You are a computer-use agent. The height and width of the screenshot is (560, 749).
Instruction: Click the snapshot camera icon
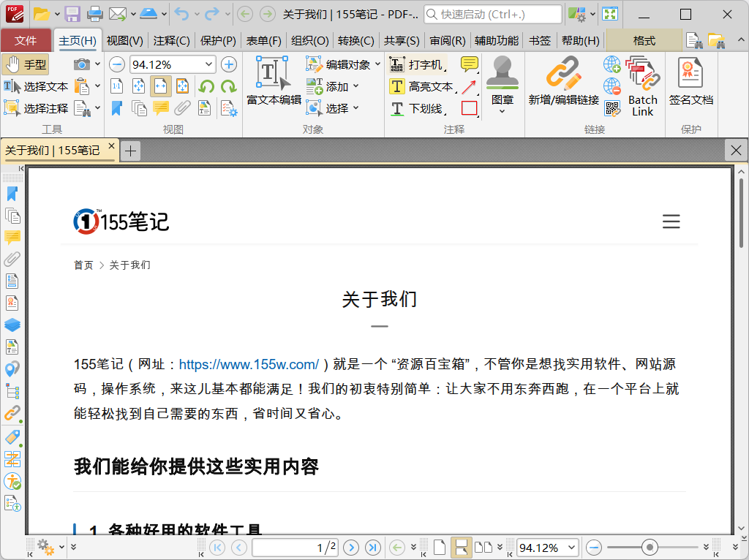coord(82,64)
